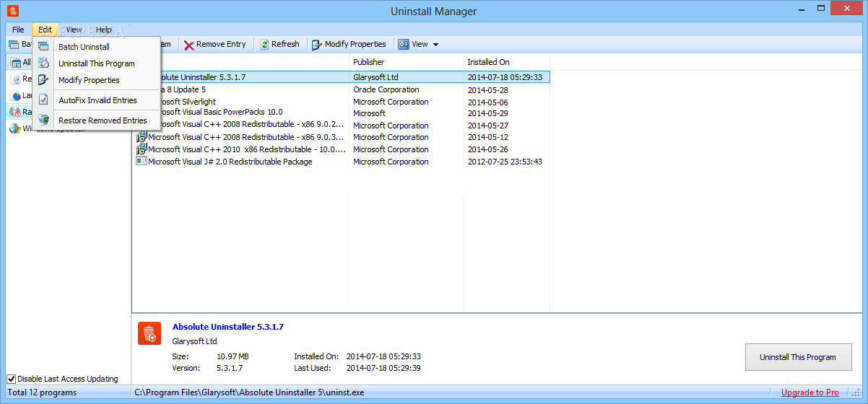
Task: Click the Batch Uninstall menu icon
Action: point(43,46)
